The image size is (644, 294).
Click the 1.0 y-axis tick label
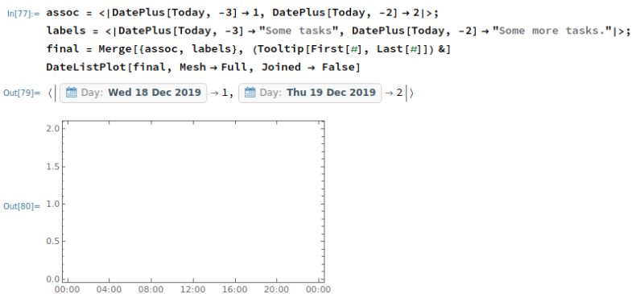click(x=53, y=204)
